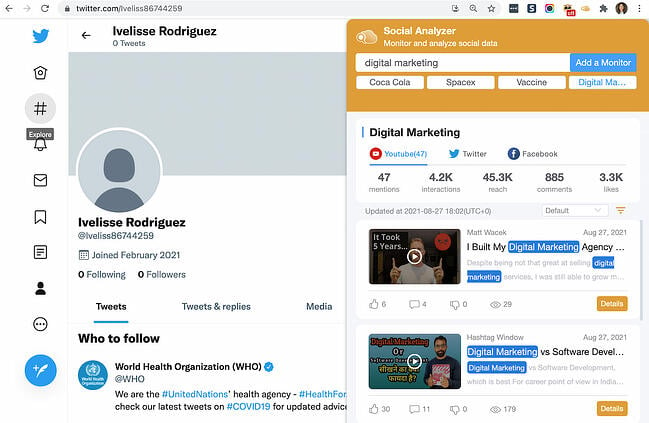Select the Spacex monitor chip
This screenshot has height=423, width=649.
(460, 83)
